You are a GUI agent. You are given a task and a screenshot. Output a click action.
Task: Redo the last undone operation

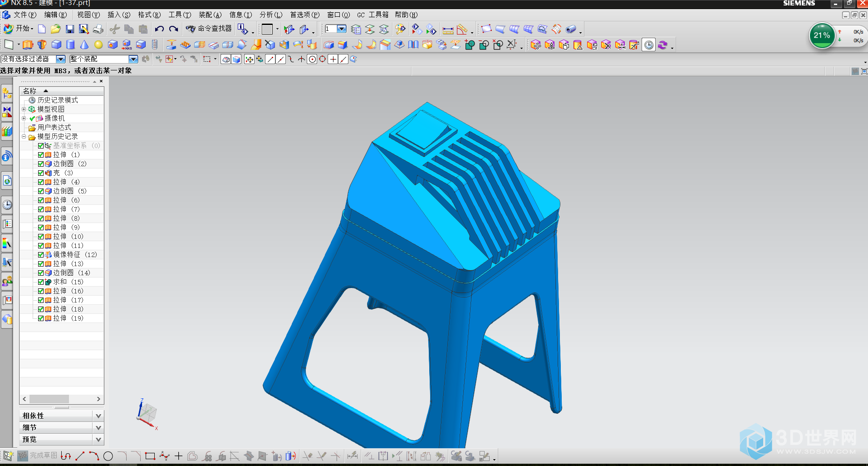click(173, 29)
